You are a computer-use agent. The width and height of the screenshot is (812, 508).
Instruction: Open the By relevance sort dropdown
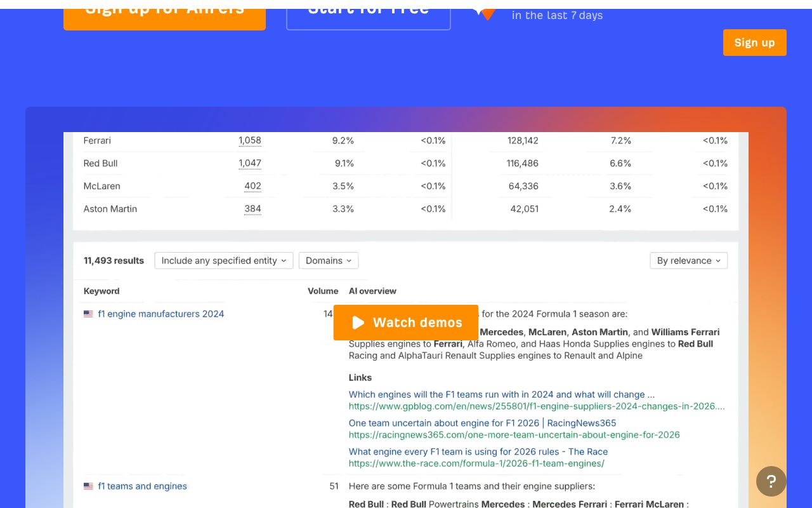[689, 260]
